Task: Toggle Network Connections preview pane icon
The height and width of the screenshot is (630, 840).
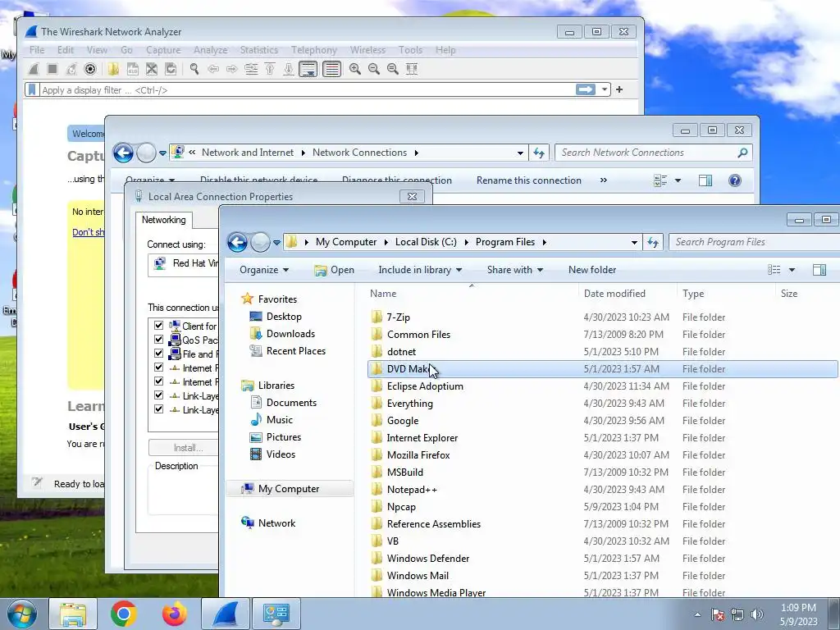Action: coord(705,180)
